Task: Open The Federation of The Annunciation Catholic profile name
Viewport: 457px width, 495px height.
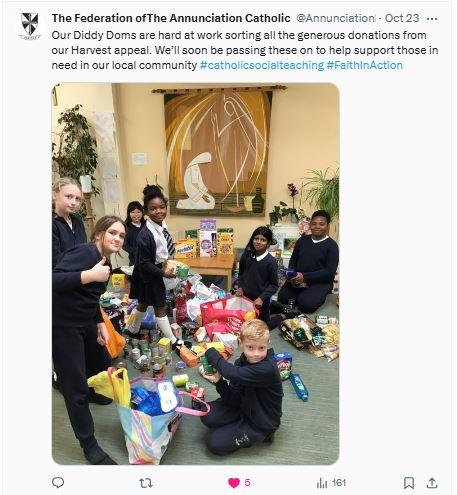Action: pyautogui.click(x=171, y=18)
